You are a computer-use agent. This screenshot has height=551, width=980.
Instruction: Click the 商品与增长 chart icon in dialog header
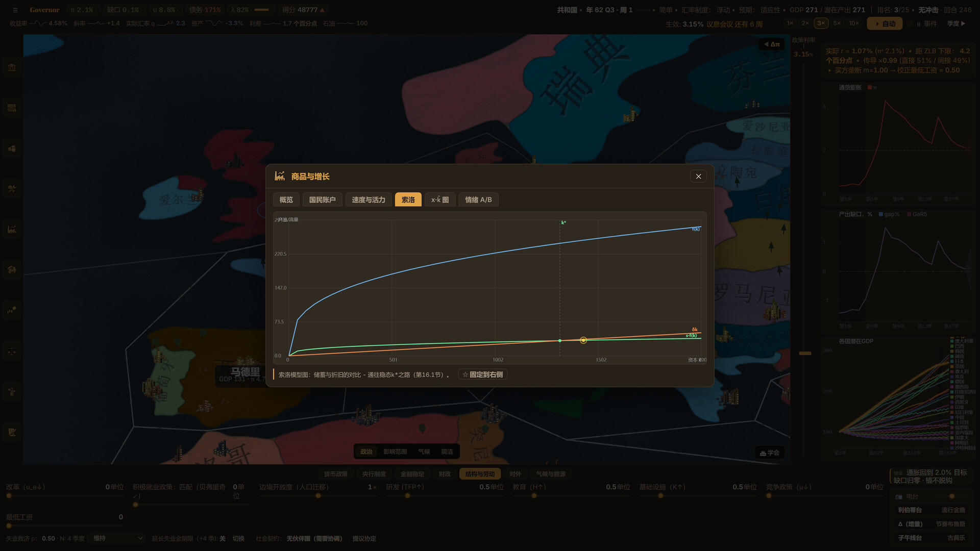(x=280, y=176)
